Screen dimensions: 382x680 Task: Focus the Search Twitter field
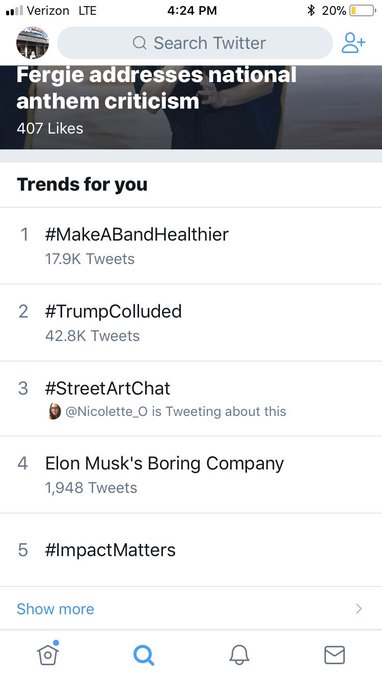click(195, 43)
